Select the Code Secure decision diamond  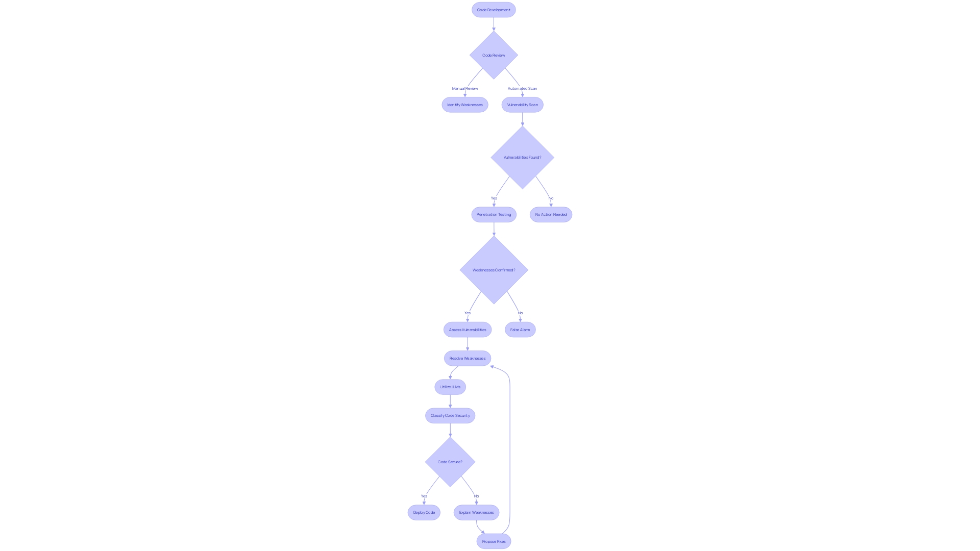coord(450,462)
